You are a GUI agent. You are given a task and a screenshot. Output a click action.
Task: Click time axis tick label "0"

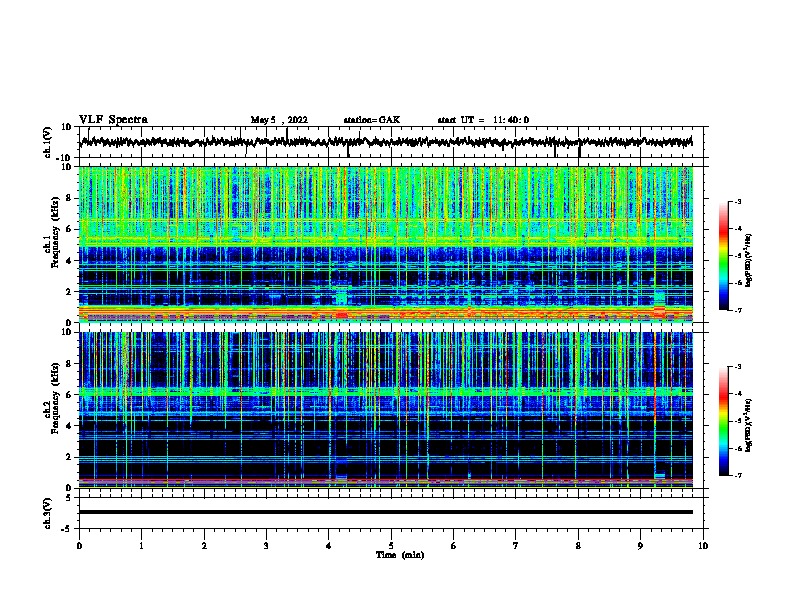[x=79, y=546]
